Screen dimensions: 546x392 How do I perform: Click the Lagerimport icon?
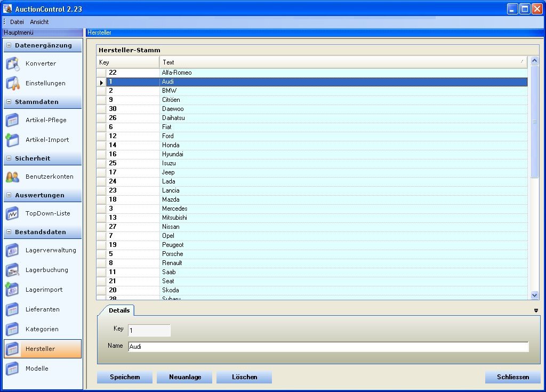[x=13, y=290]
